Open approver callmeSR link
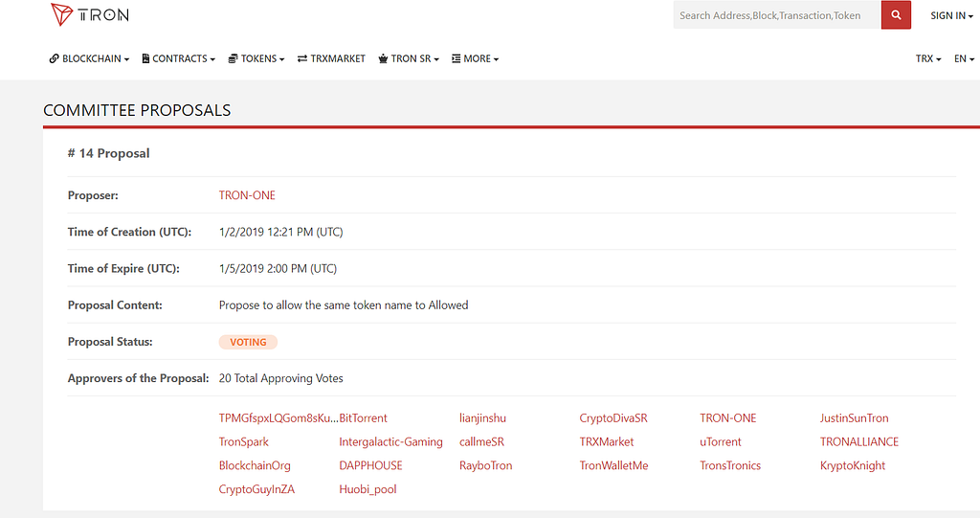 pyautogui.click(x=481, y=441)
